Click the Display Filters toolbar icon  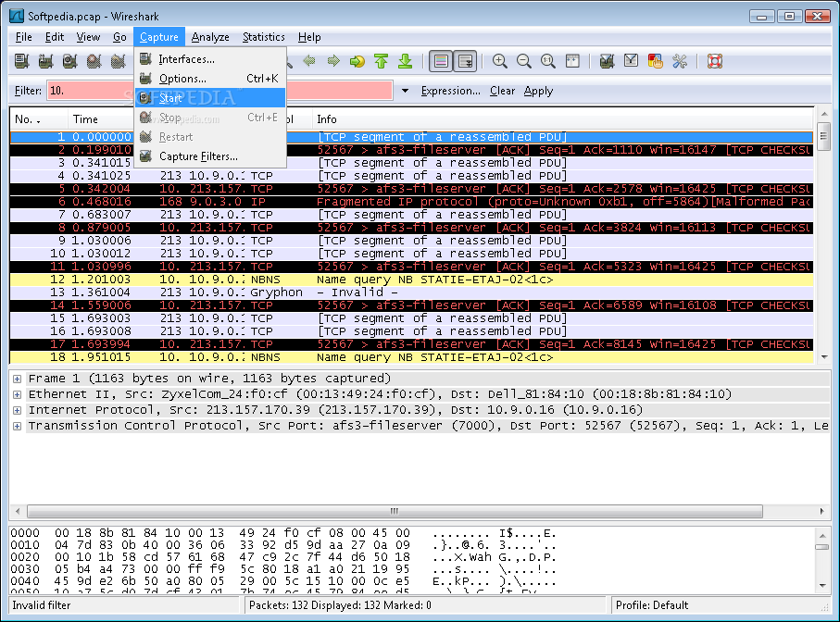coord(631,61)
